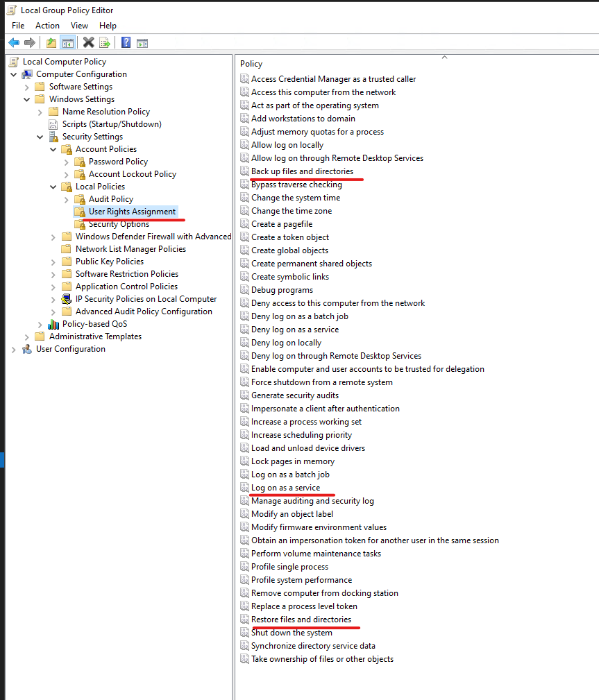The image size is (599, 700).
Task: Click the Up one level folder icon
Action: (51, 43)
